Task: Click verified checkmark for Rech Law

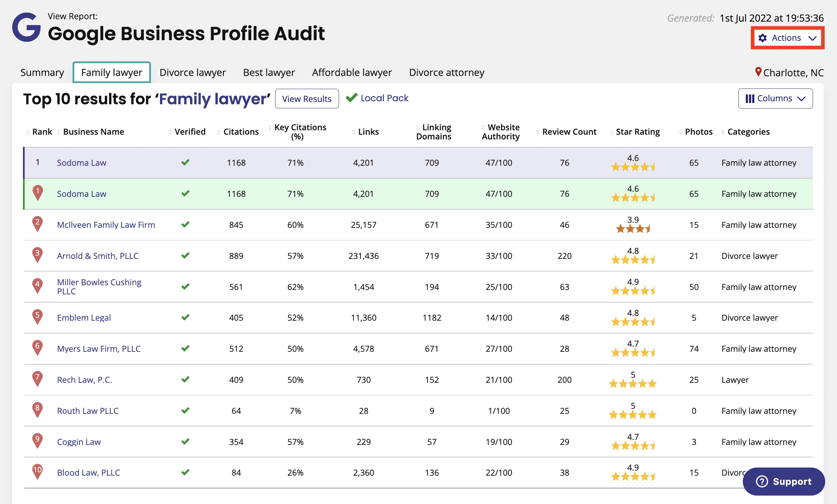Action: coord(185,379)
